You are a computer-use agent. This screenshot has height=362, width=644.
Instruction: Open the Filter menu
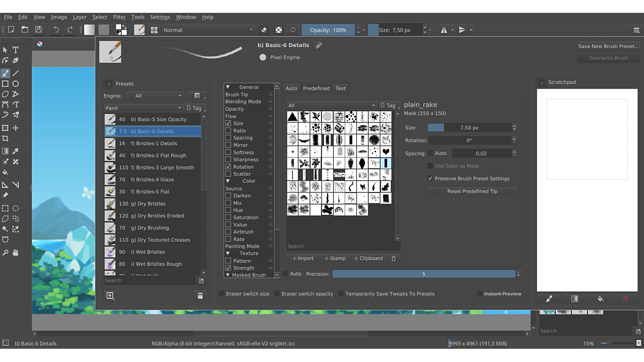(119, 17)
